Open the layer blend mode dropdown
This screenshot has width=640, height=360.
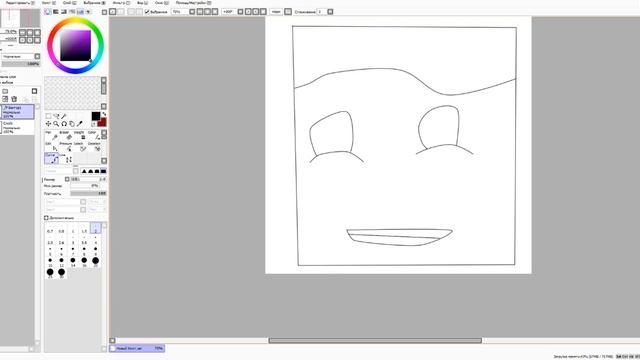[x=37, y=56]
